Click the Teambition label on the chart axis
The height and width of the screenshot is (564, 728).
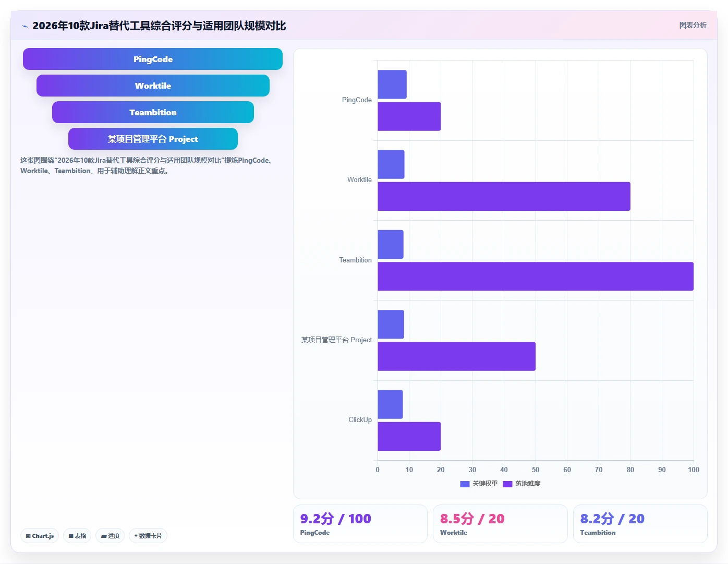point(355,260)
